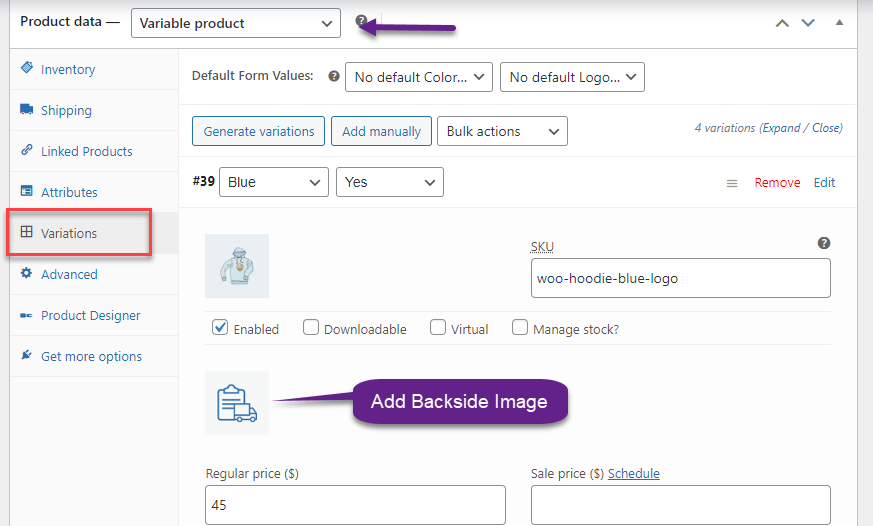Click the Regular price input field
The image size is (873, 526).
[355, 505]
